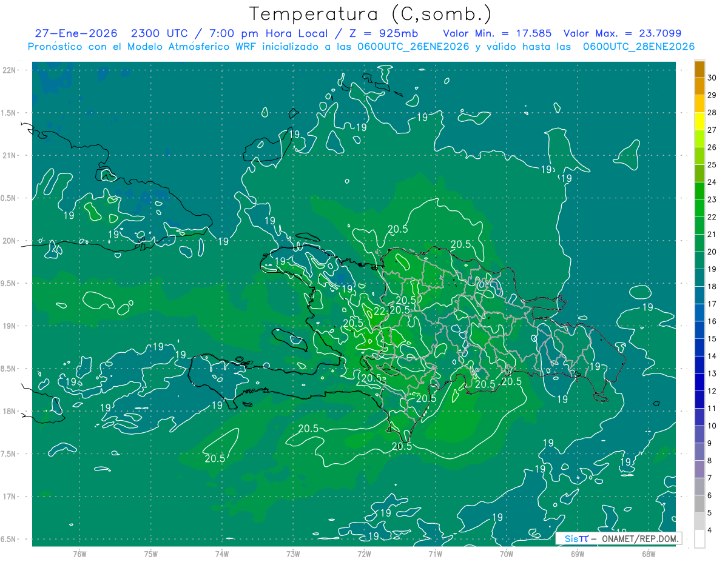The image size is (728, 562).
Task: Click the blue legend swatch between 14 and 15
Action: tap(699, 347)
